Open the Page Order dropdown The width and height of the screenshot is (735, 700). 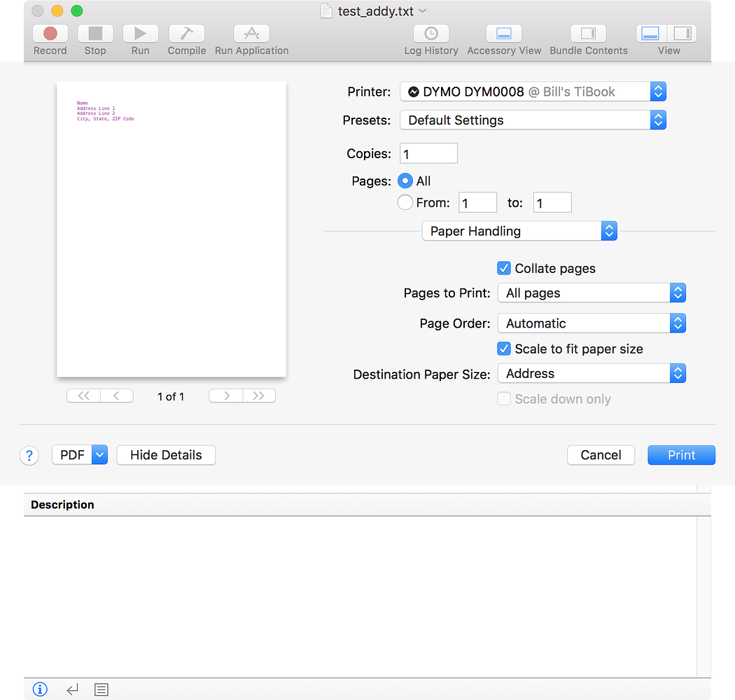pyautogui.click(x=591, y=323)
